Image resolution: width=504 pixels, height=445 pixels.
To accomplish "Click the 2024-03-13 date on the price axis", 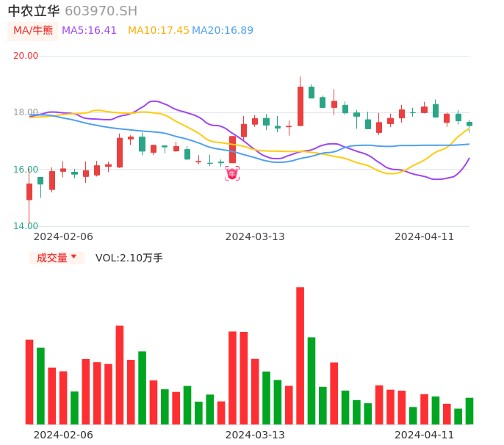I will (x=255, y=236).
